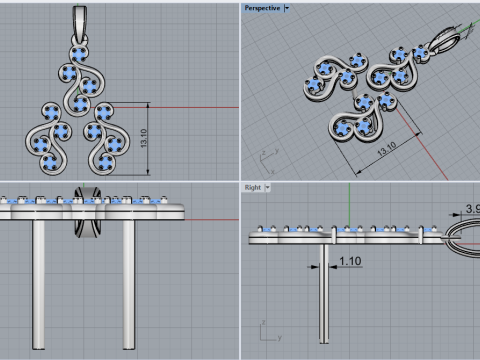Select the right support post in Front view

[129, 284]
